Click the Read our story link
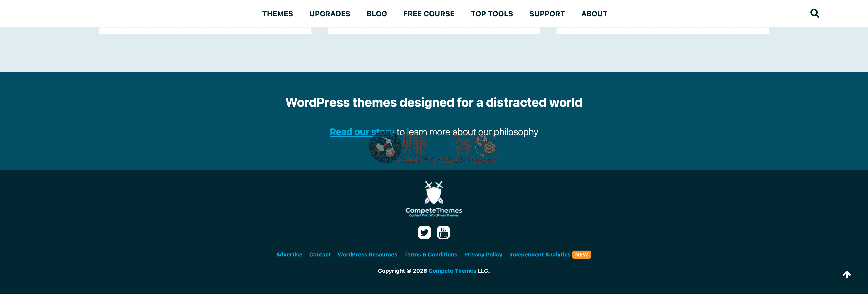Viewport: 868px width, 294px height. tap(362, 132)
